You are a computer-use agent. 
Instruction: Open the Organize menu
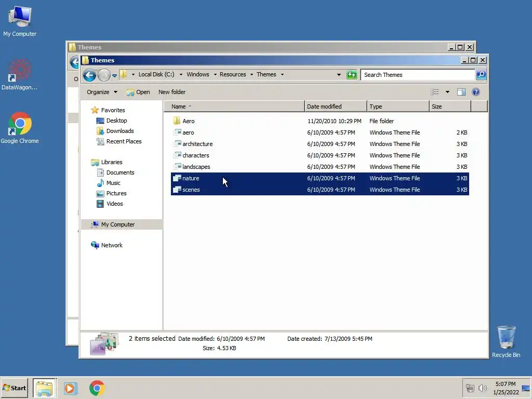[x=102, y=92]
